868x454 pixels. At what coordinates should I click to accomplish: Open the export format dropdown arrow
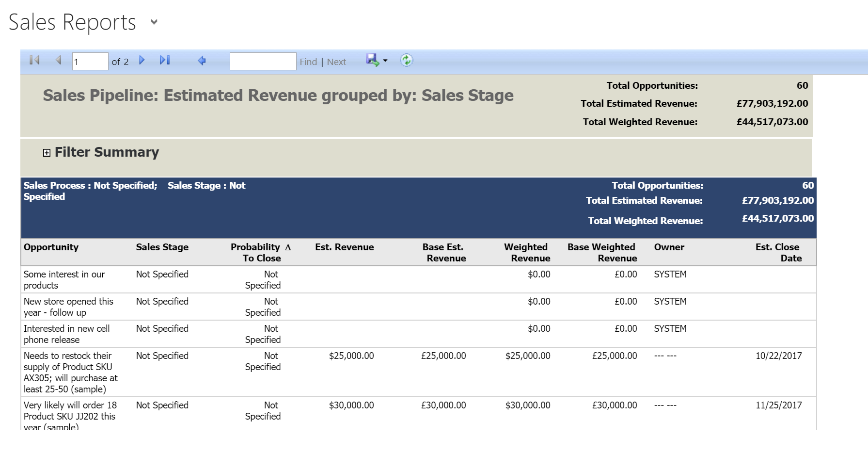(x=384, y=61)
